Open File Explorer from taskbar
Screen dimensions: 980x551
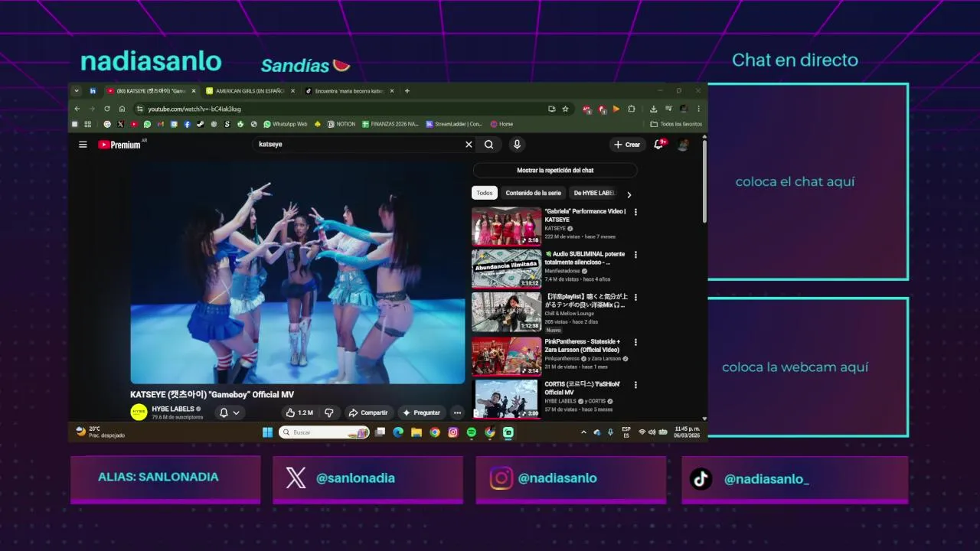click(x=416, y=432)
